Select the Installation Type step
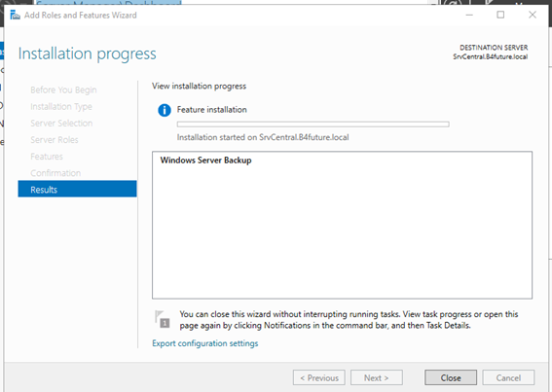The image size is (552, 392). [61, 107]
